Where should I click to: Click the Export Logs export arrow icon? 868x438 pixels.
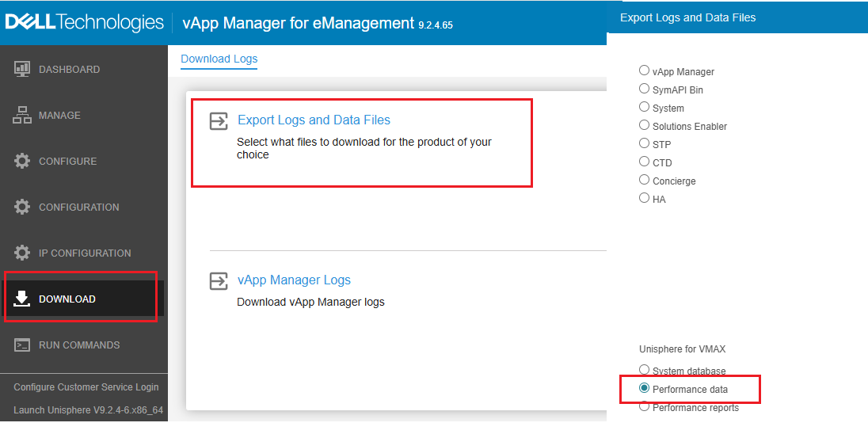[219, 120]
